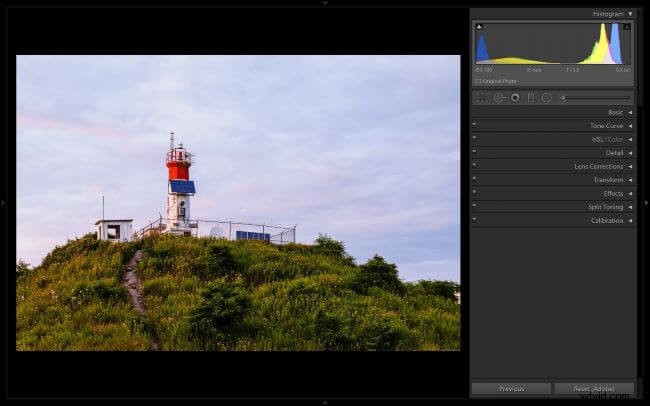Select the Spot Removal tool

coord(500,97)
